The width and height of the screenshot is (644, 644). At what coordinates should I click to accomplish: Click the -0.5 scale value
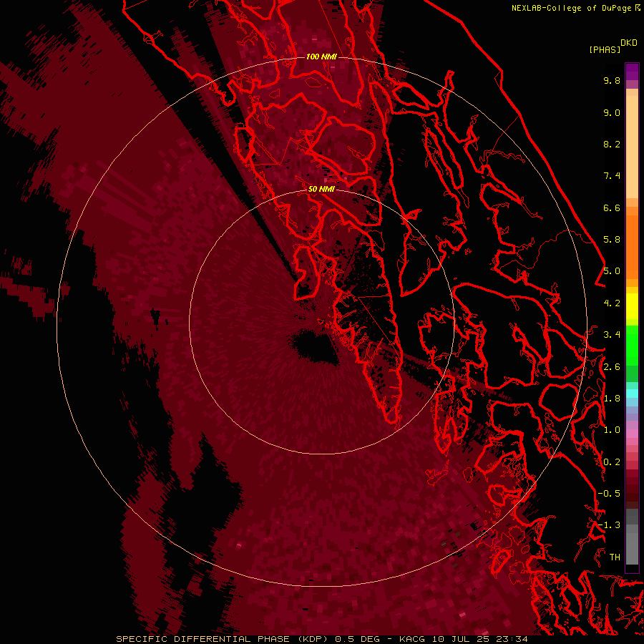point(609,494)
